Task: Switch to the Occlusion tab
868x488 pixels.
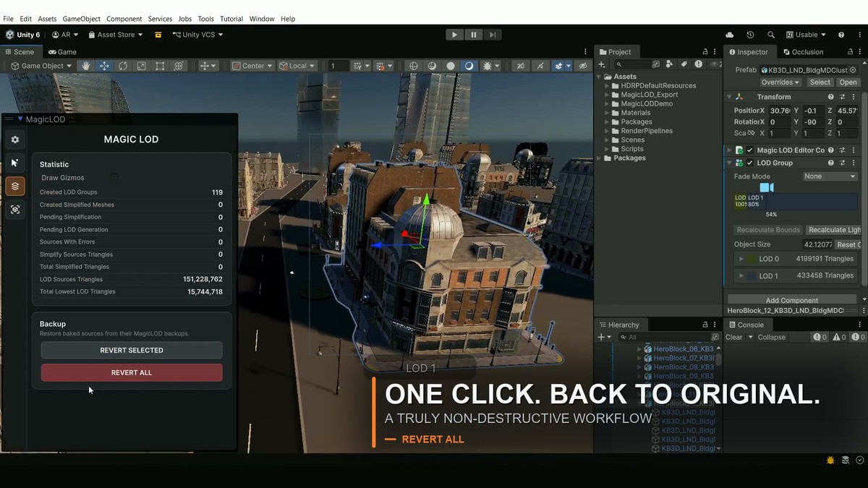Action: click(802, 52)
